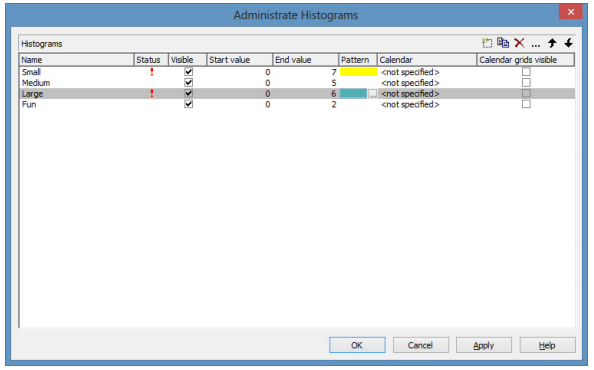Move selected histogram up with arrow icon
Image resolution: width=594 pixels, height=370 pixels.
(552, 43)
